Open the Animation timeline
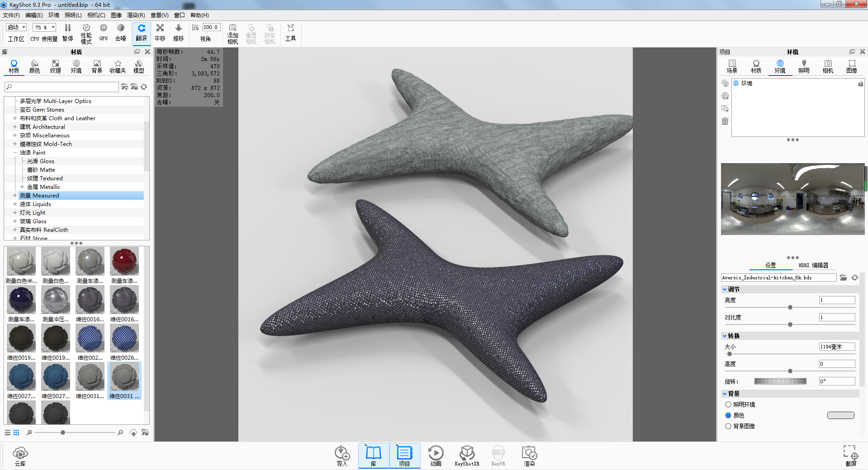 [x=436, y=456]
